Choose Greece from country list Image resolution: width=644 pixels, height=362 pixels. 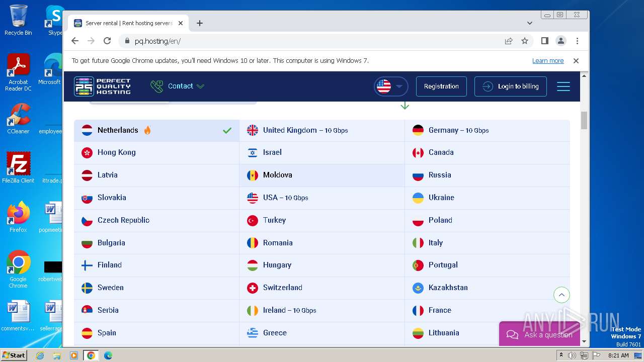(x=322, y=333)
